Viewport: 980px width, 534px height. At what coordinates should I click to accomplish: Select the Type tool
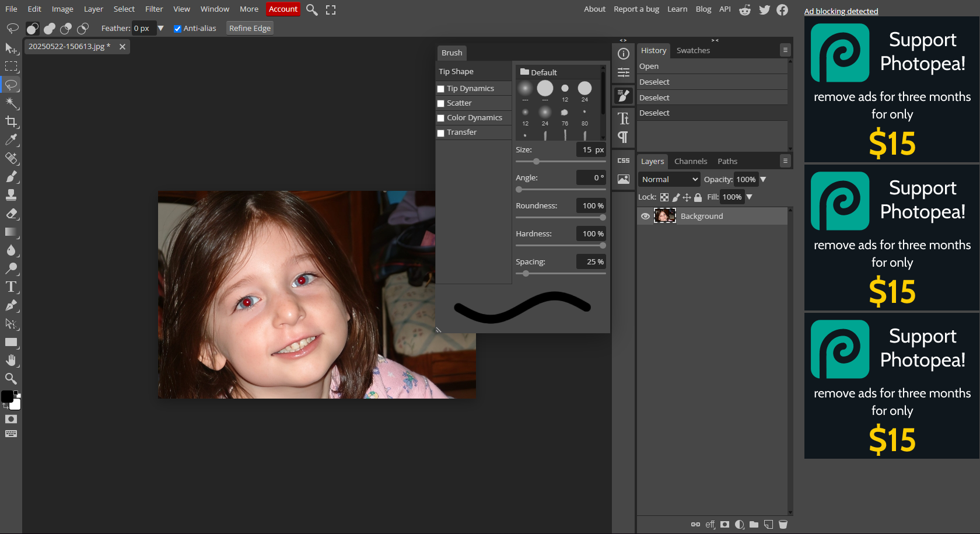[11, 287]
